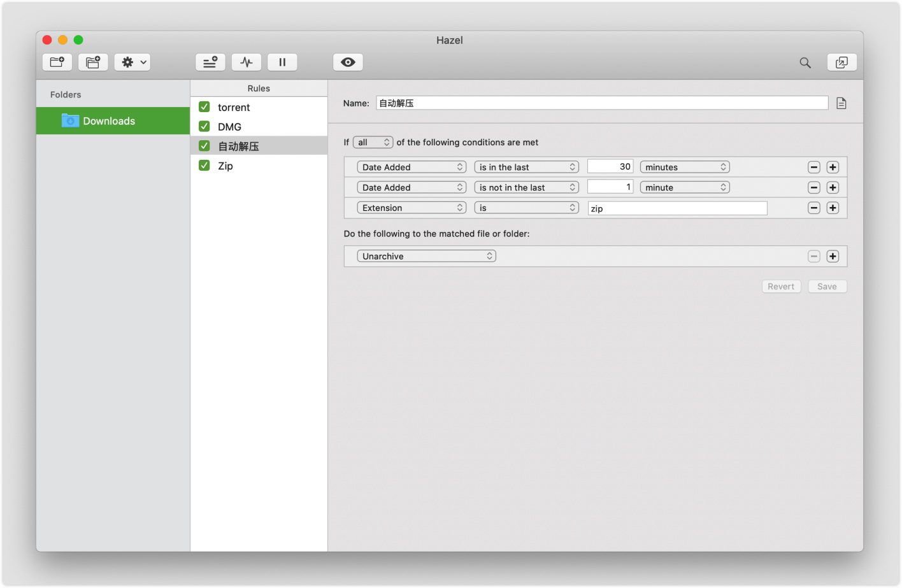The image size is (902, 588).
Task: Open the 'is in the last' dropdown
Action: click(527, 167)
